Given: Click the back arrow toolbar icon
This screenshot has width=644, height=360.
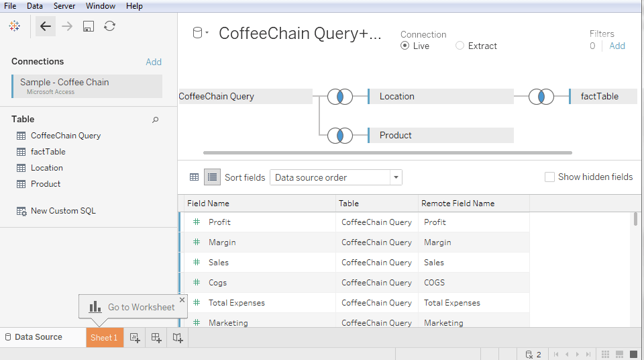Looking at the screenshot, I should 45,26.
